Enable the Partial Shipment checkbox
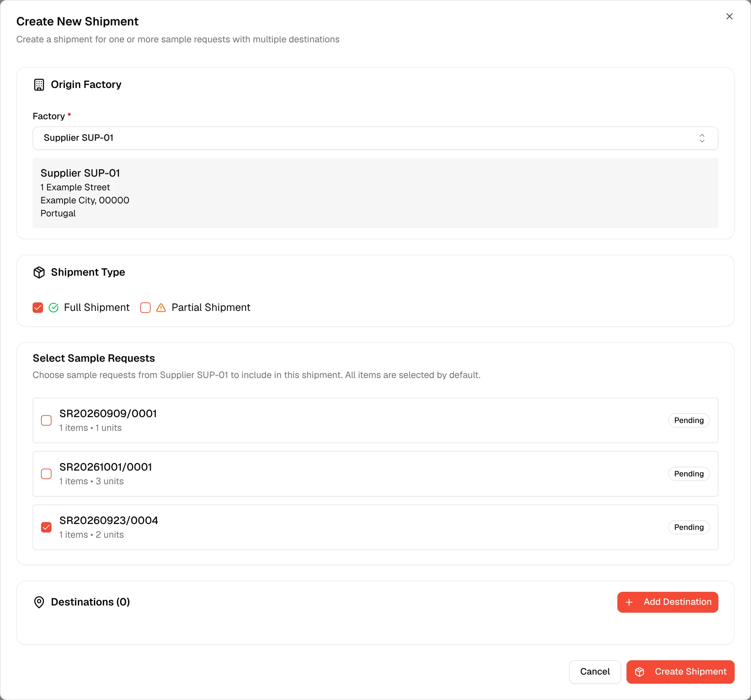This screenshot has height=700, width=751. click(145, 308)
